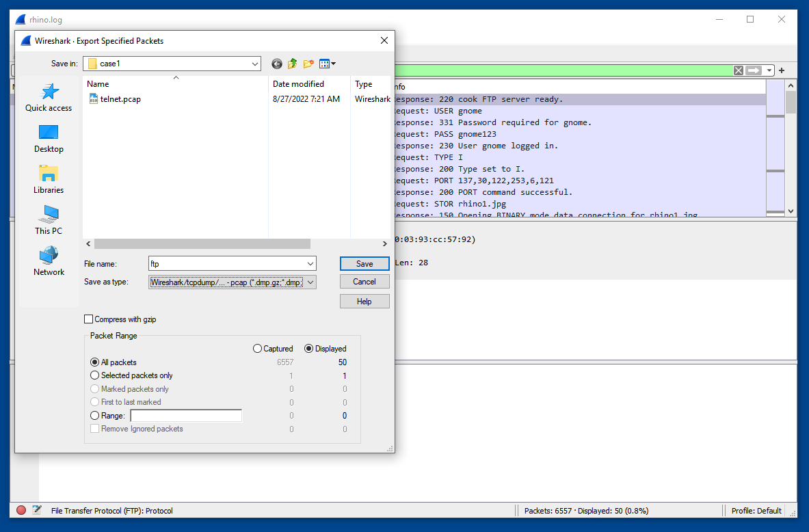Open Libraries from the places sidebar
The image size is (809, 532).
(49, 180)
